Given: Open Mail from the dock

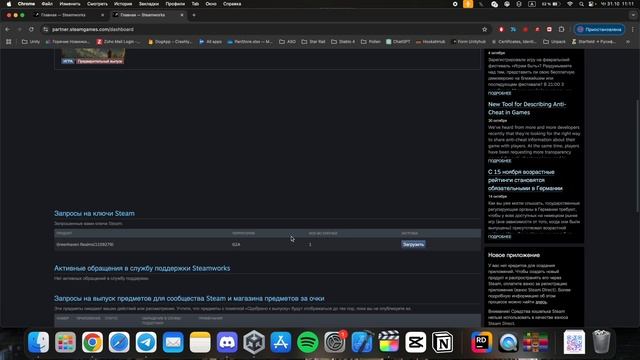Looking at the screenshot, I should point(173,342).
